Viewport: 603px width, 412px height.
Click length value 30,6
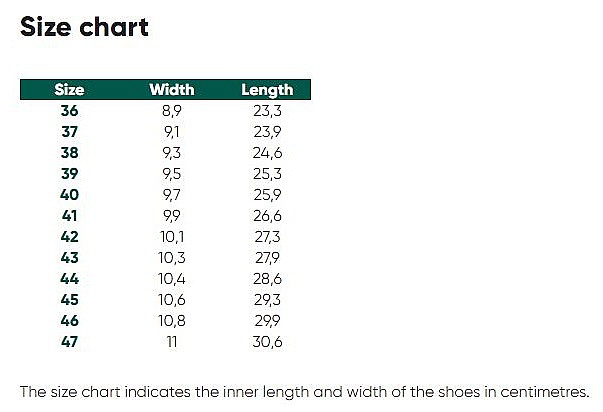[x=267, y=342]
